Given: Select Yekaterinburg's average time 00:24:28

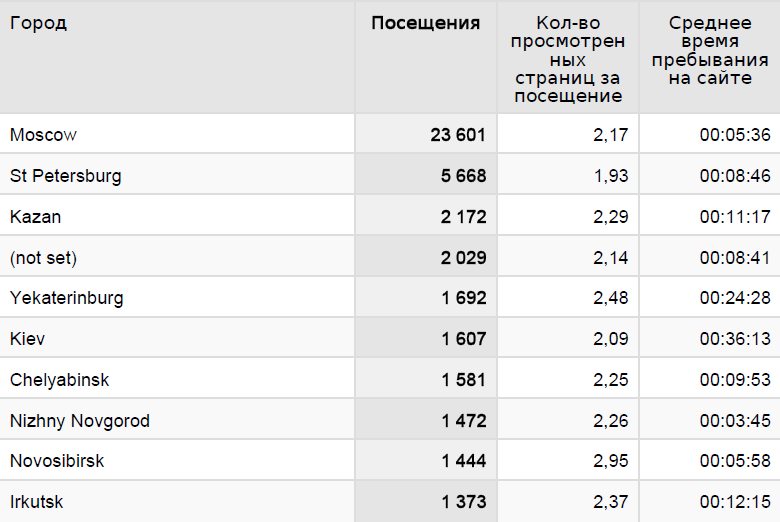Looking at the screenshot, I should click(735, 298).
